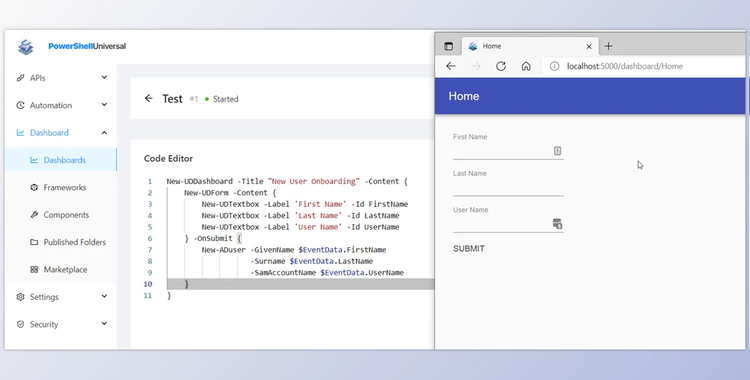Click the PowerShell Universal logo icon

26,46
